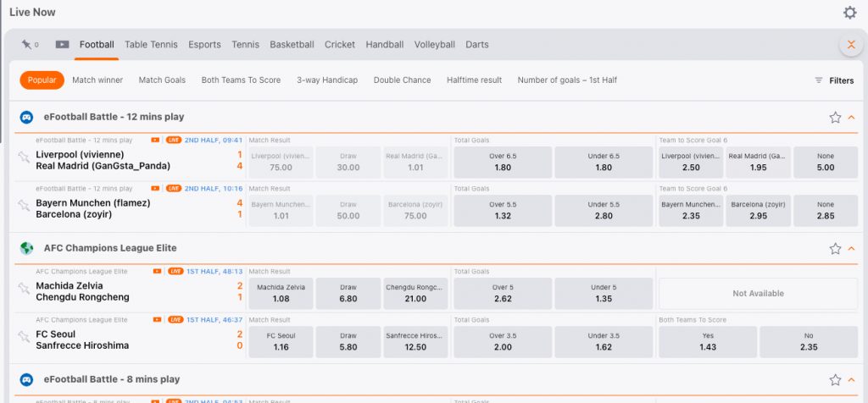Bet Chengdu Rongcheng to win at 21.00
Screen dimensions: 868x403
pos(415,294)
